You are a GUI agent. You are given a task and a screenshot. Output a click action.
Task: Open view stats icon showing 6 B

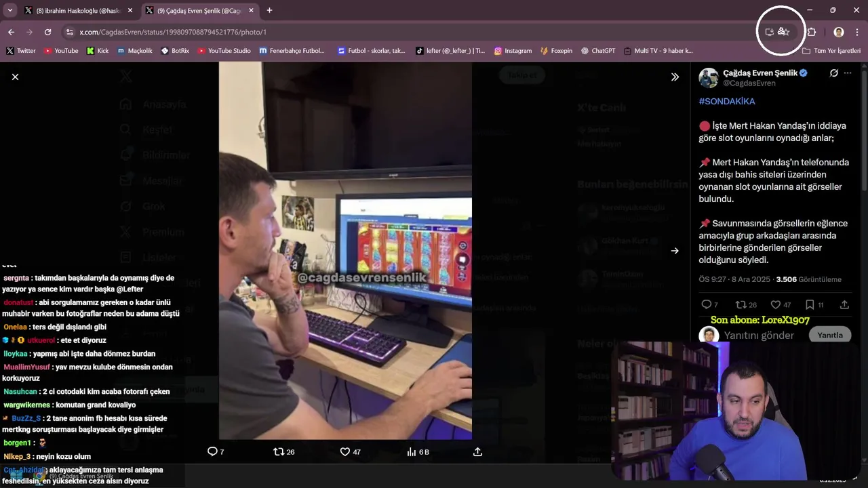coord(418,451)
